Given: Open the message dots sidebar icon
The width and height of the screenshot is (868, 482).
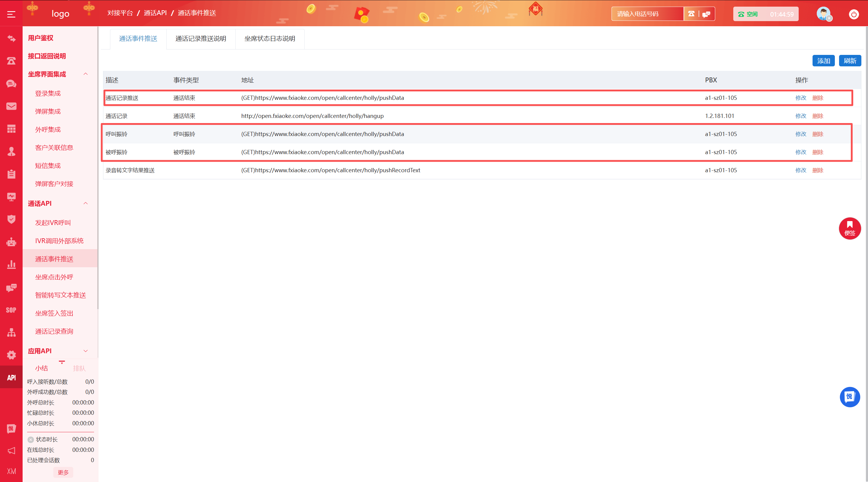Looking at the screenshot, I should pos(11,287).
